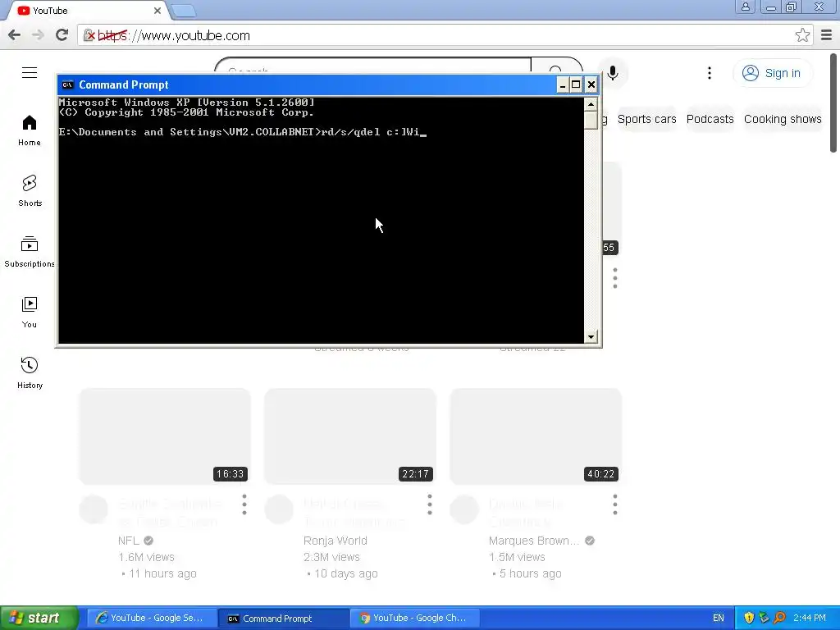Activate Command Prompt taskbar button

(x=284, y=618)
